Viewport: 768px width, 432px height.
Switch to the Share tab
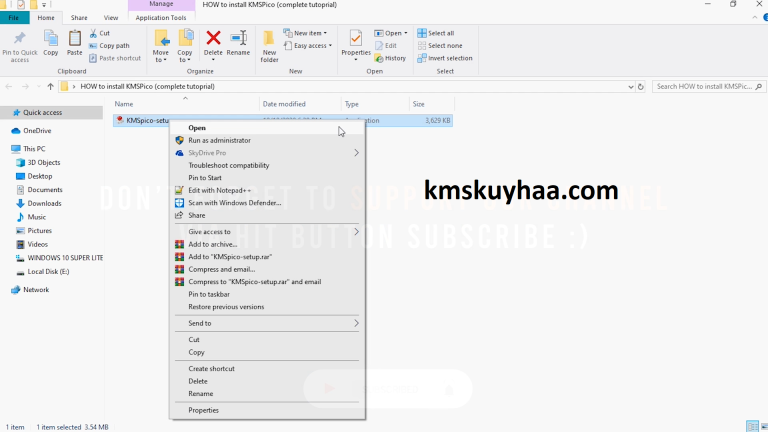79,18
